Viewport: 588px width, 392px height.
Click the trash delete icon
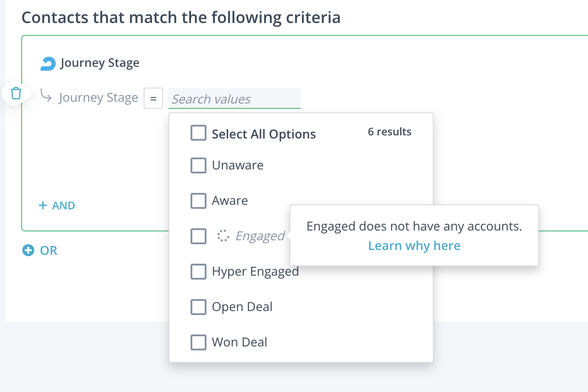(16, 93)
